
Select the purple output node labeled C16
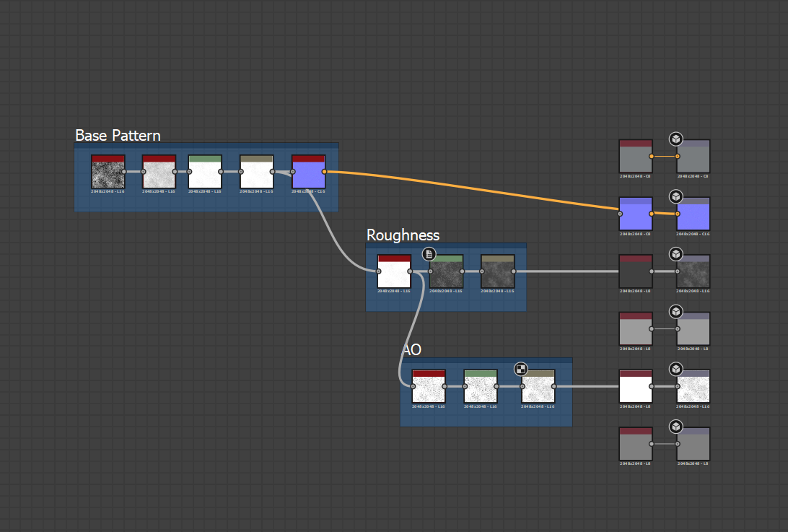click(693, 214)
